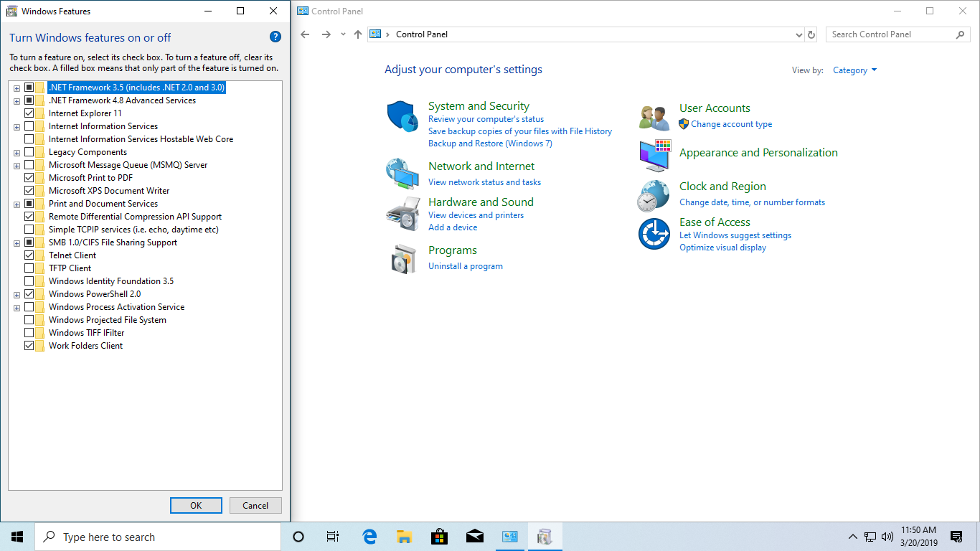The image size is (980, 551).
Task: Click the Hardware and Sound printer icon
Action: (402, 213)
